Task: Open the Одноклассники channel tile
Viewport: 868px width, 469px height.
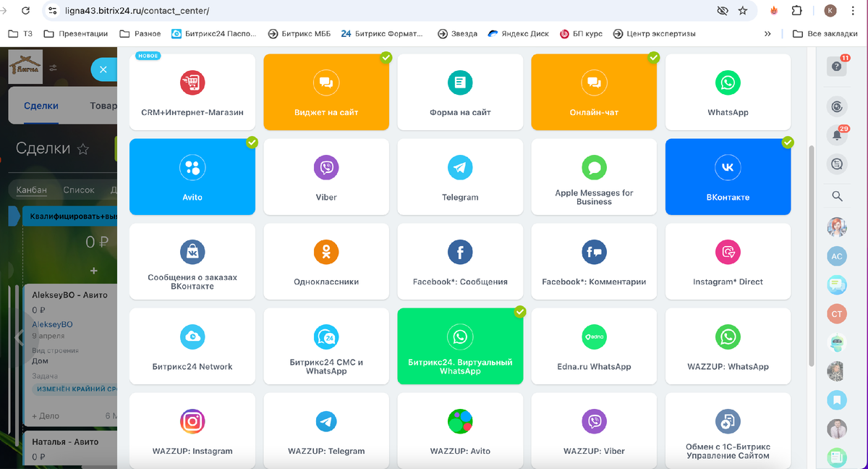Action: pyautogui.click(x=326, y=261)
